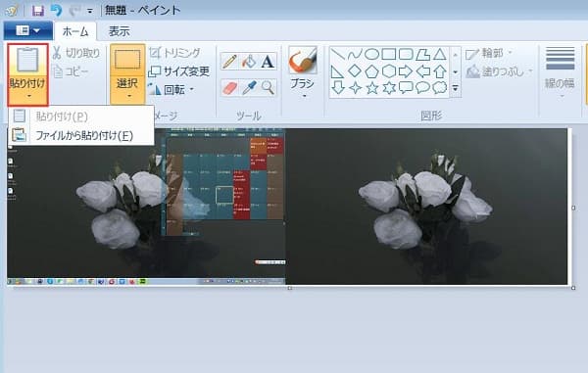Select the Text tool (A)
588x373 pixels.
point(268,62)
